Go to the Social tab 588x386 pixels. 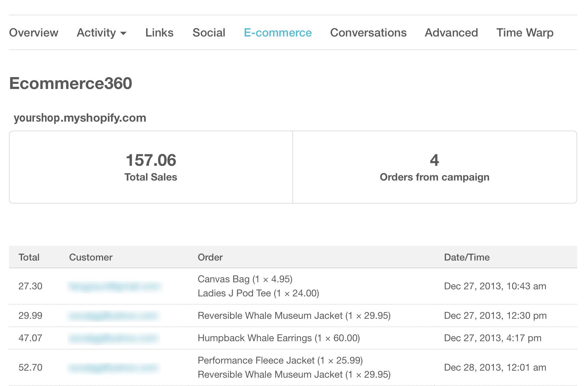click(x=209, y=33)
